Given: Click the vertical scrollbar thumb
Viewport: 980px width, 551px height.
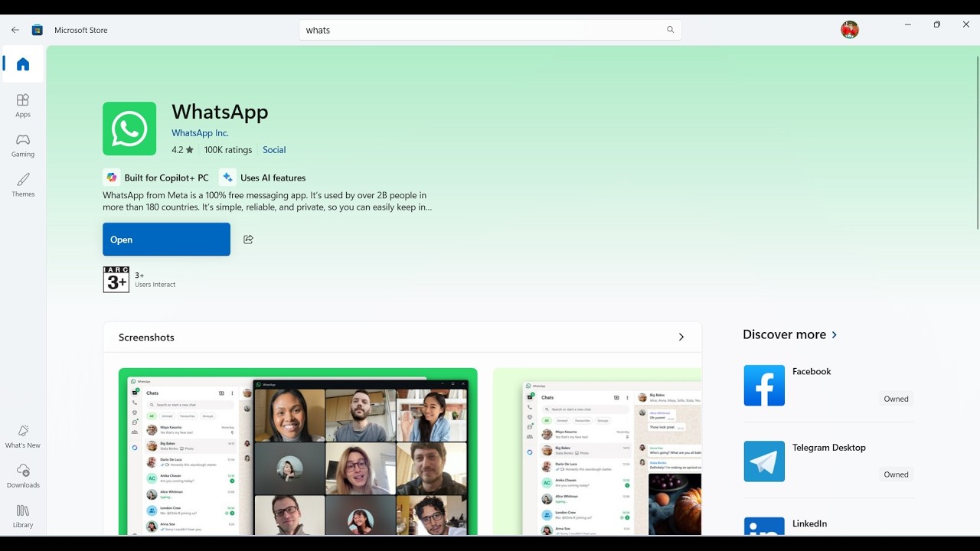Looking at the screenshot, I should tap(978, 142).
